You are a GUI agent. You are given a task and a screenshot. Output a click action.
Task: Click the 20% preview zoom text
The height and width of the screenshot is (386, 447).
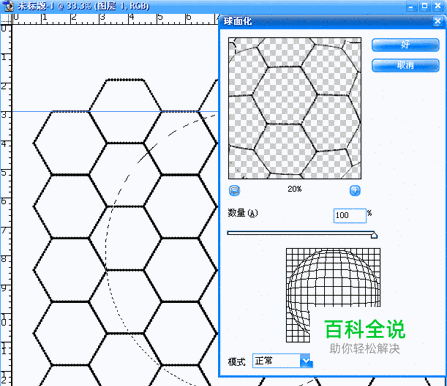click(295, 189)
